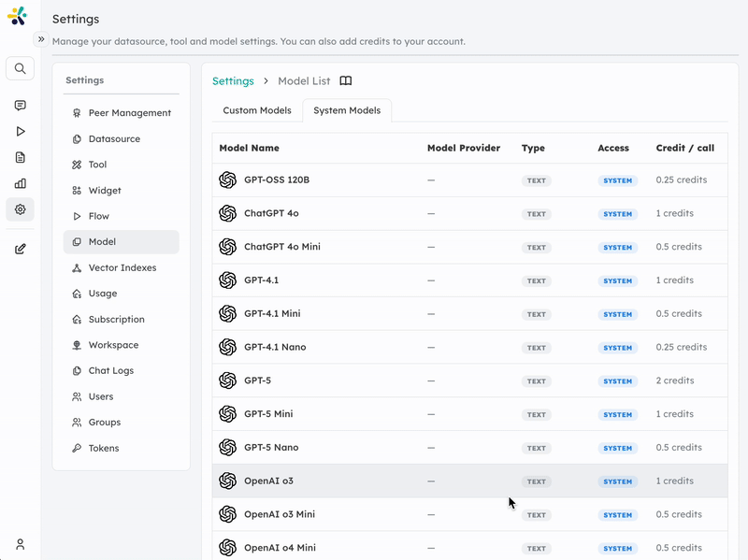
Task: Click the Settings breadcrumb link
Action: pyautogui.click(x=233, y=81)
